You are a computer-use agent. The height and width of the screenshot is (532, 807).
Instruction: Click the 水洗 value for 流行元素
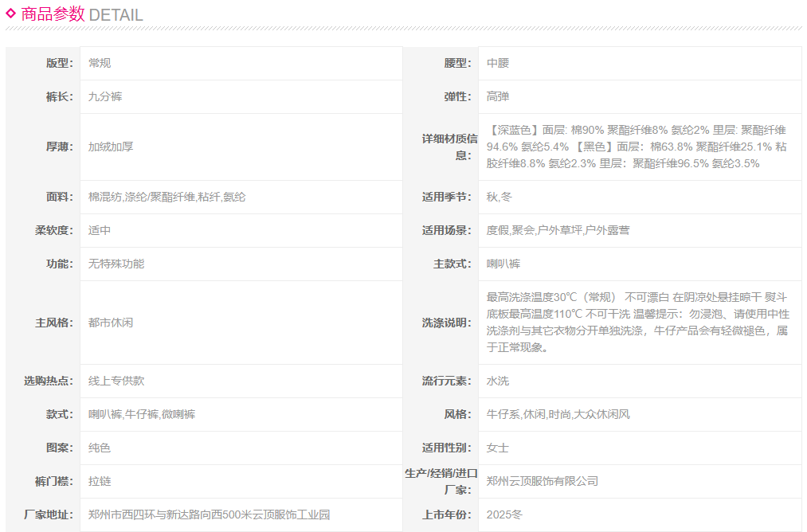click(498, 381)
